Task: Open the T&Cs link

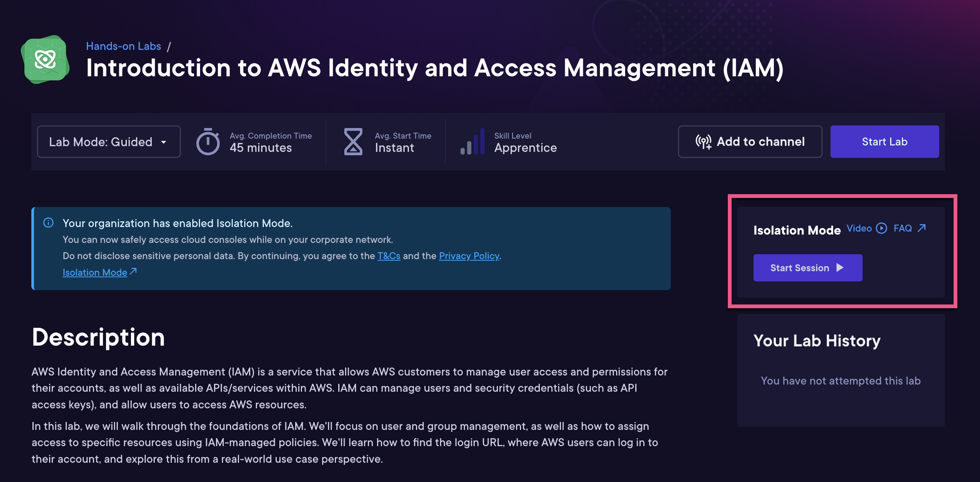Action: point(388,256)
